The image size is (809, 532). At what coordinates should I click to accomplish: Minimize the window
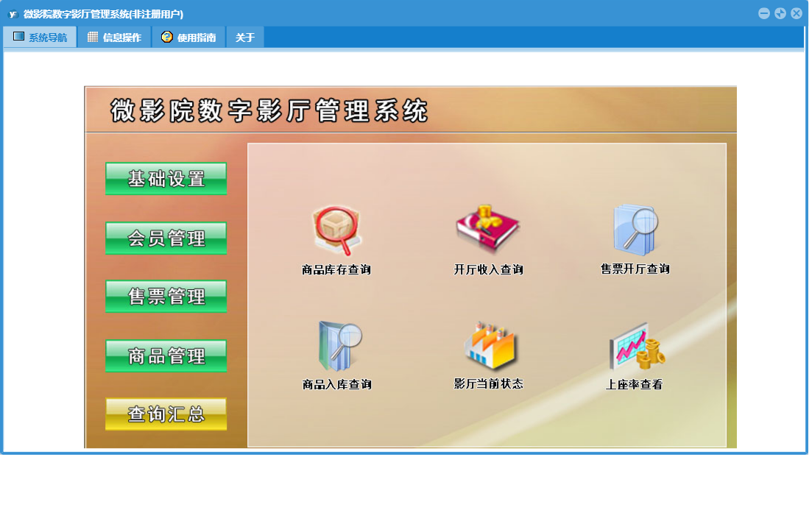click(x=764, y=13)
